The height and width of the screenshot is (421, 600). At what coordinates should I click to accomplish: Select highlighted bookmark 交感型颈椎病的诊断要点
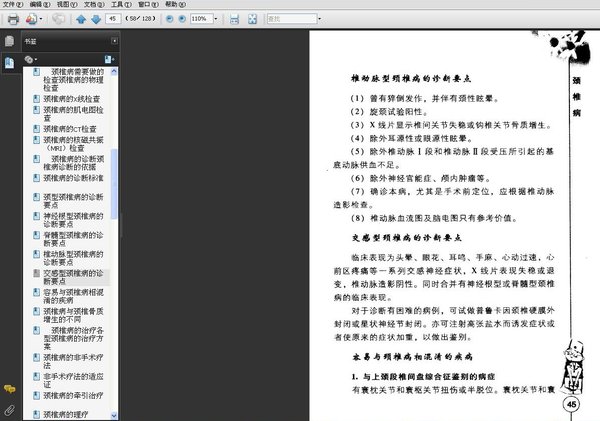tap(73, 277)
